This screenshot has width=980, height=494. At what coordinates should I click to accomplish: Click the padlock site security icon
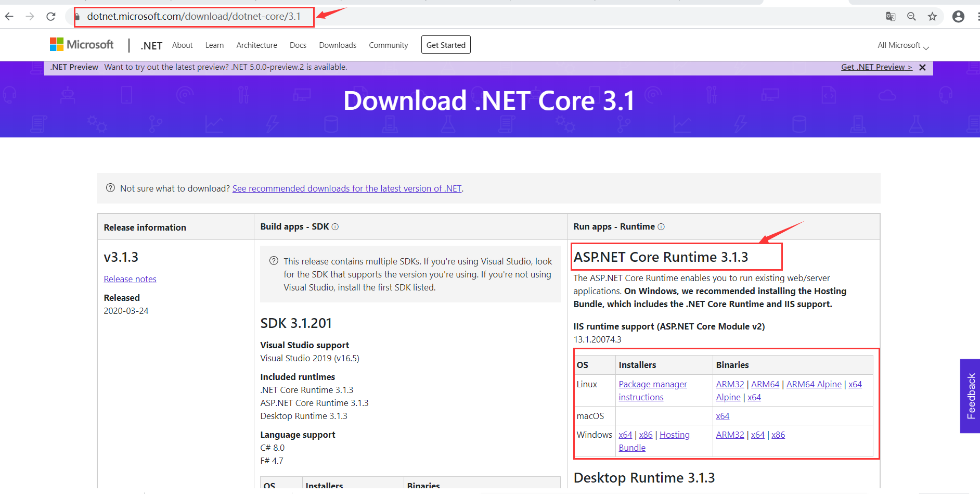77,17
